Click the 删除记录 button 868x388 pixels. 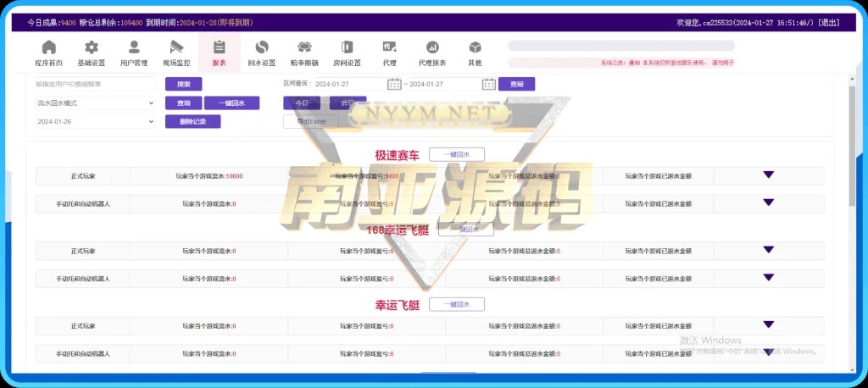point(192,121)
